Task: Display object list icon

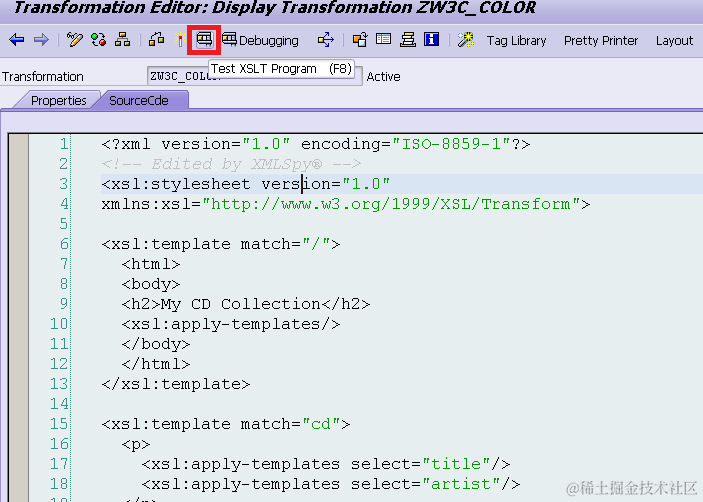Action: [360, 40]
